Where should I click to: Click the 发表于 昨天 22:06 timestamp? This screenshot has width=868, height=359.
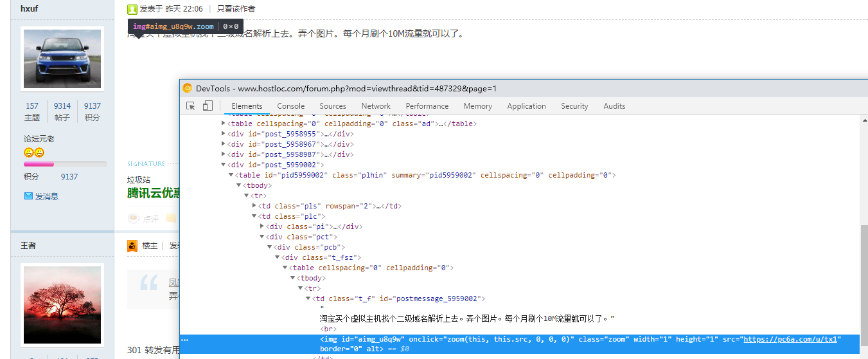(171, 9)
